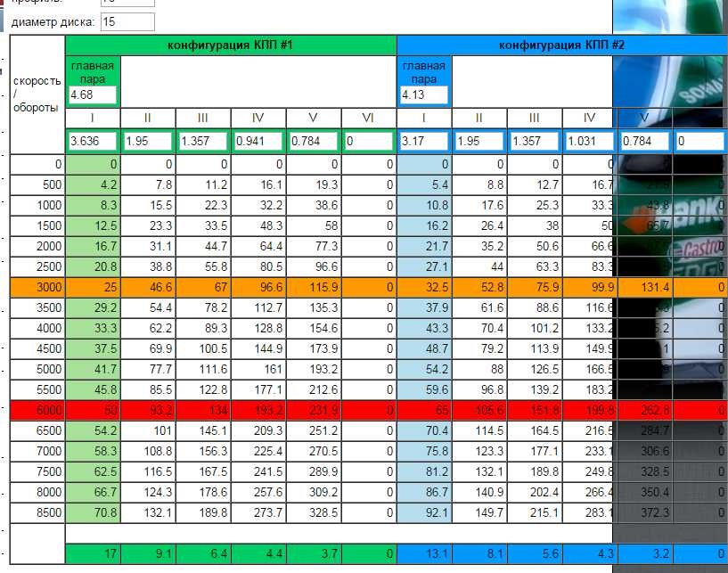Click the gear IV ratio field 0.941
The width and height of the screenshot is (728, 573).
point(258,141)
